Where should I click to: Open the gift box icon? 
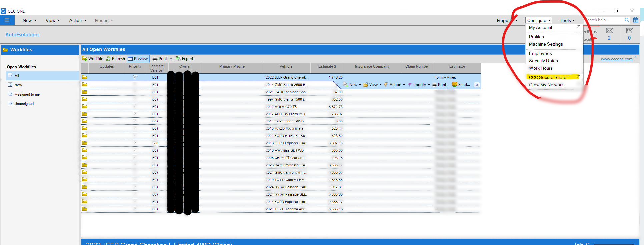[636, 20]
